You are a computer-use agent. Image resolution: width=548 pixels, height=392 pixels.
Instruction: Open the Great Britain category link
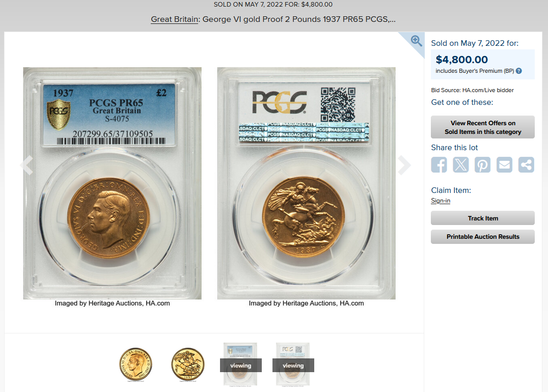click(174, 19)
